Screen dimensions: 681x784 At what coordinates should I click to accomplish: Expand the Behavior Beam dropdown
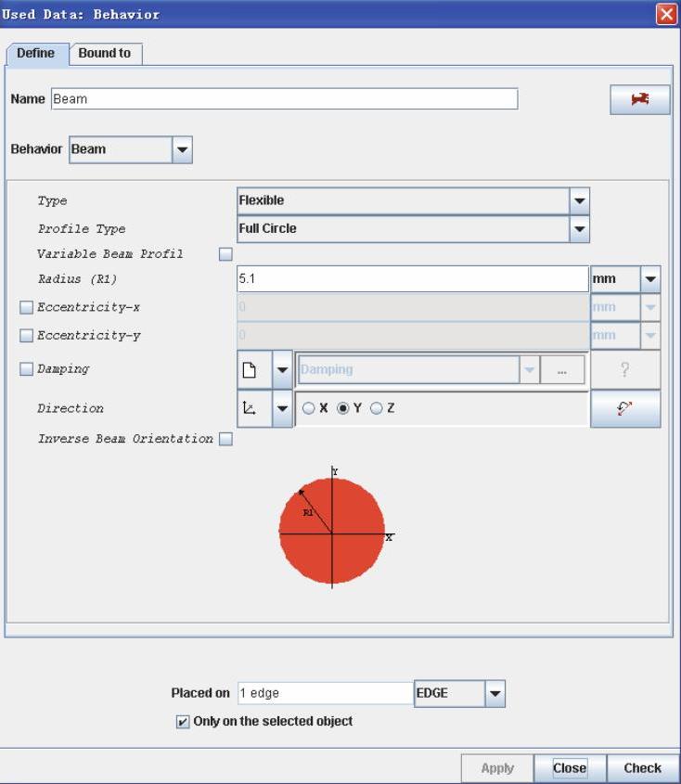(182, 149)
